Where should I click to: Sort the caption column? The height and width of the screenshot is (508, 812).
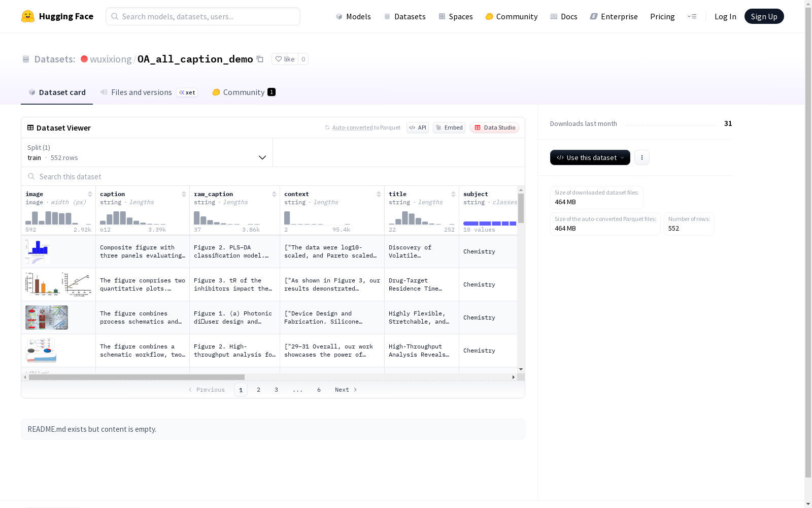pos(184,194)
